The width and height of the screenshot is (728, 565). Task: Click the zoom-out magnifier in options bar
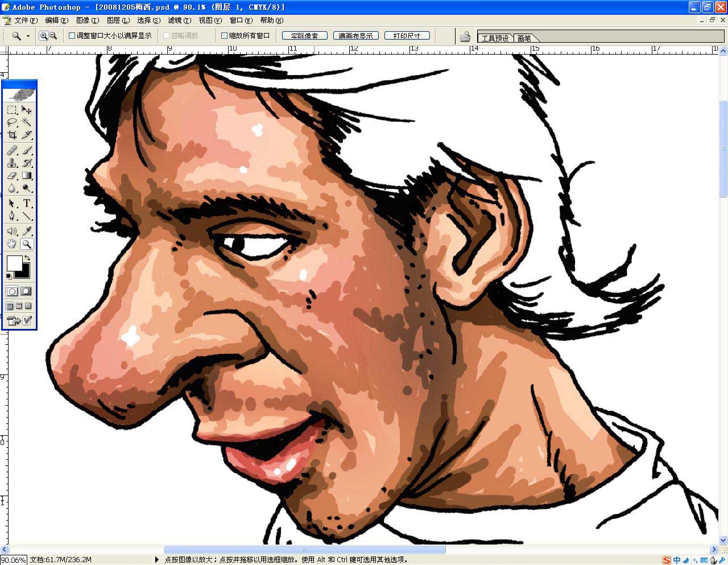click(53, 36)
